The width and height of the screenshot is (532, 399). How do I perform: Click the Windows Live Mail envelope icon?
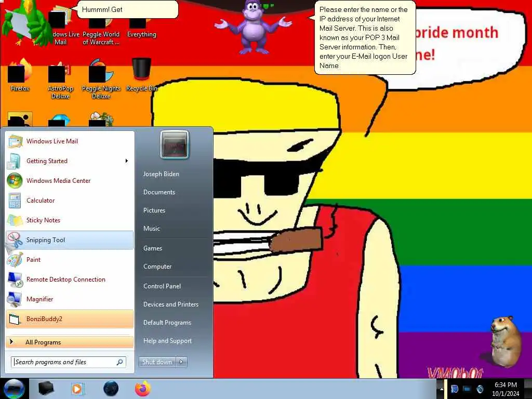(x=15, y=141)
